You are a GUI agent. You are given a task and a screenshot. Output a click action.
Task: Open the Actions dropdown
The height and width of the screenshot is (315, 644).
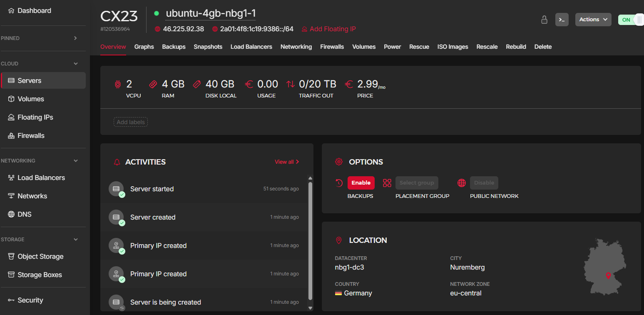(x=593, y=19)
